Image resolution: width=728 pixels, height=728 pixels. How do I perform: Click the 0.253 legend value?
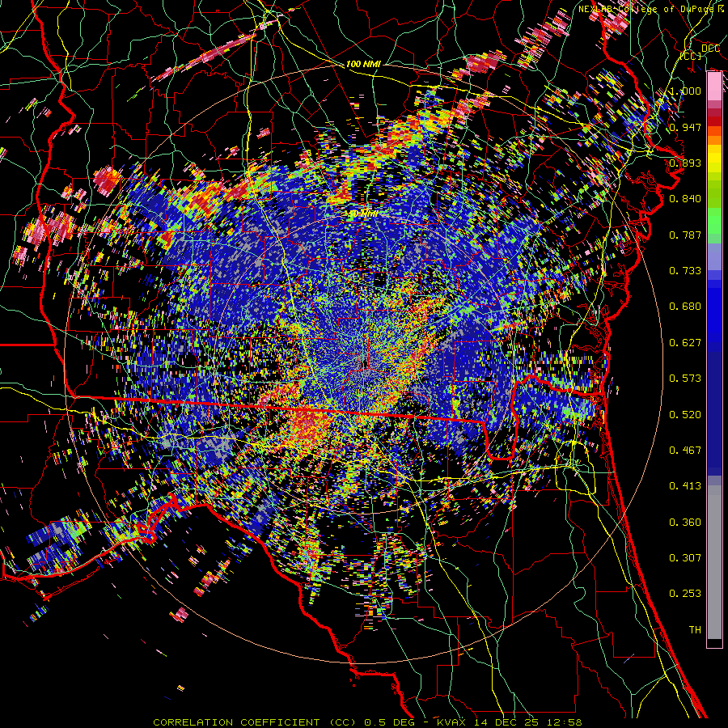coord(685,594)
